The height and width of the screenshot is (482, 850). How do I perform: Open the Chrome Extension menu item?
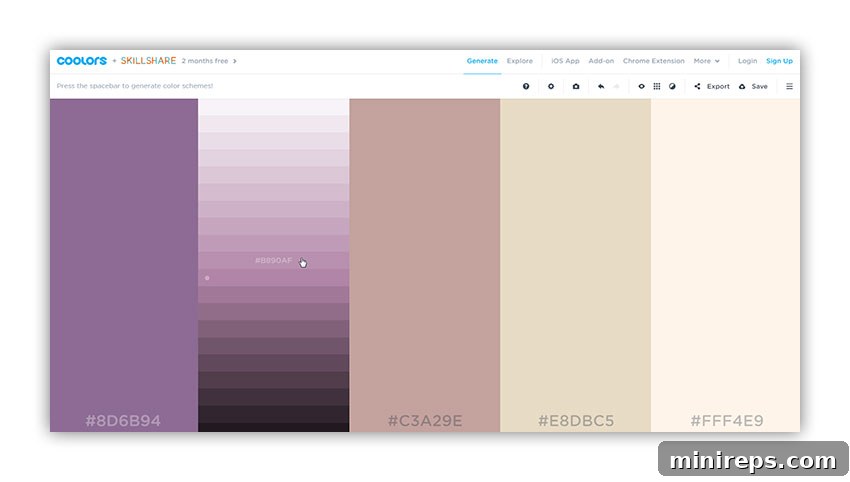click(654, 61)
